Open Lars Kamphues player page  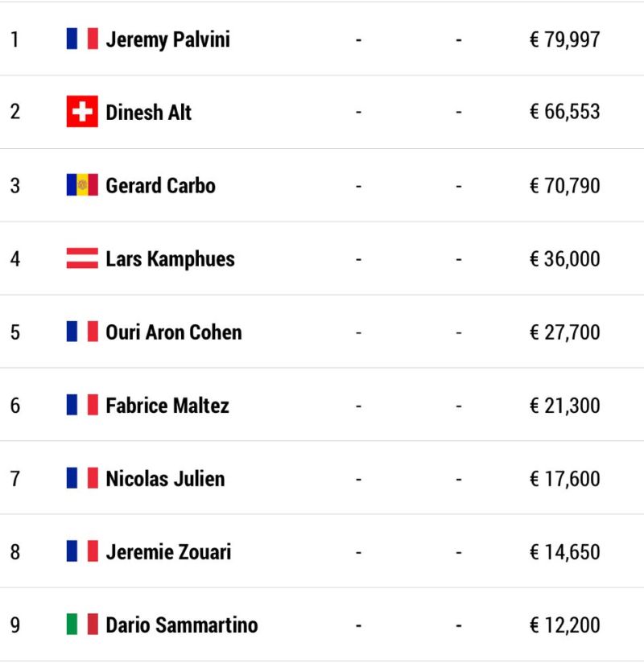click(x=170, y=259)
